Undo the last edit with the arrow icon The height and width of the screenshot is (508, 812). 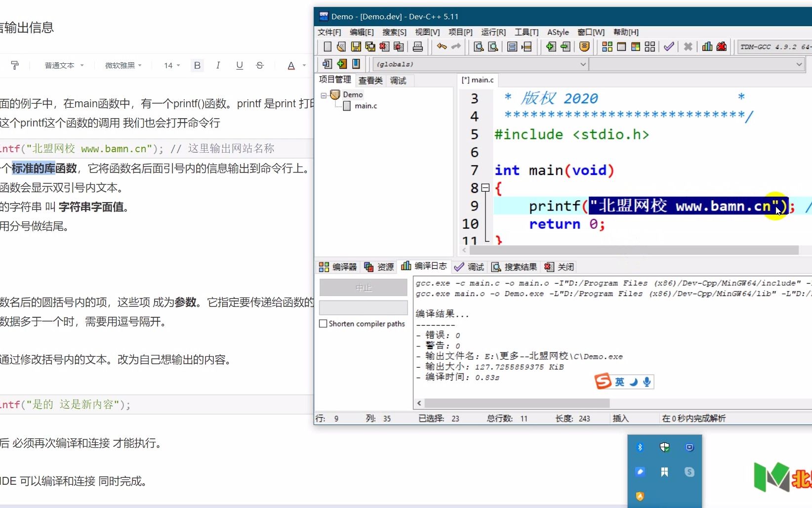tap(442, 46)
